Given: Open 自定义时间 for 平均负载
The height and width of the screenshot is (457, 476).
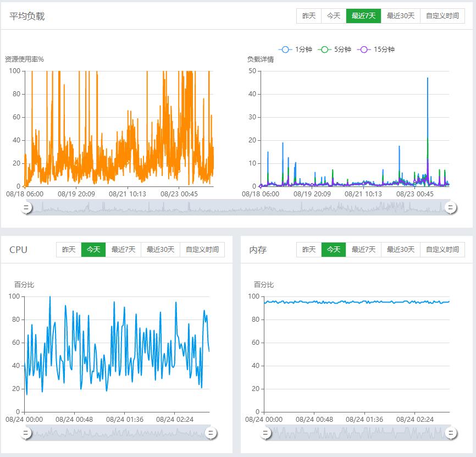Looking at the screenshot, I should coord(442,16).
